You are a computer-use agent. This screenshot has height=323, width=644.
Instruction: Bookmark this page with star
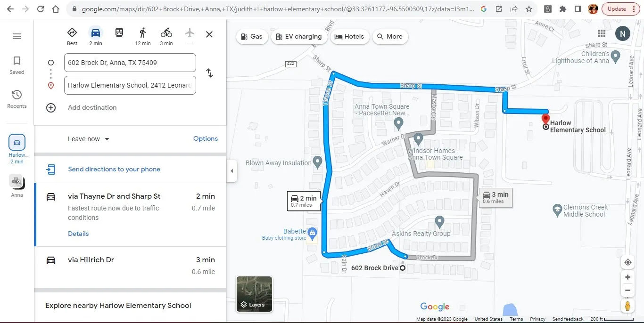pyautogui.click(x=529, y=9)
